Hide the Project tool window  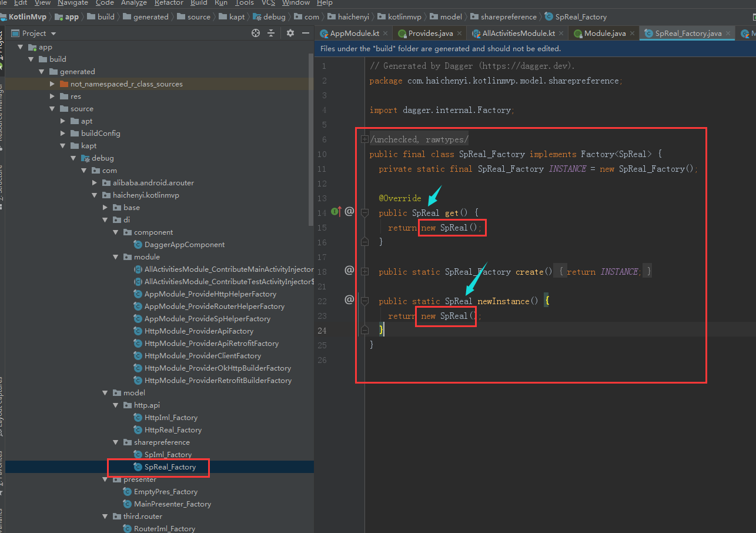point(305,34)
